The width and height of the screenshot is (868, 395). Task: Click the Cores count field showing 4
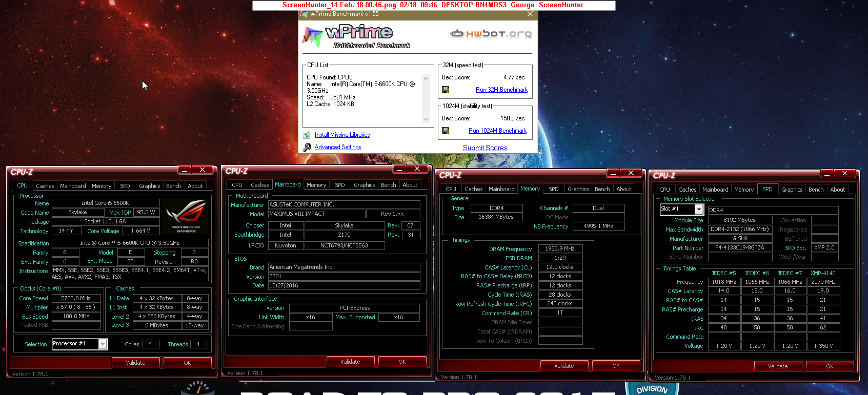click(151, 344)
